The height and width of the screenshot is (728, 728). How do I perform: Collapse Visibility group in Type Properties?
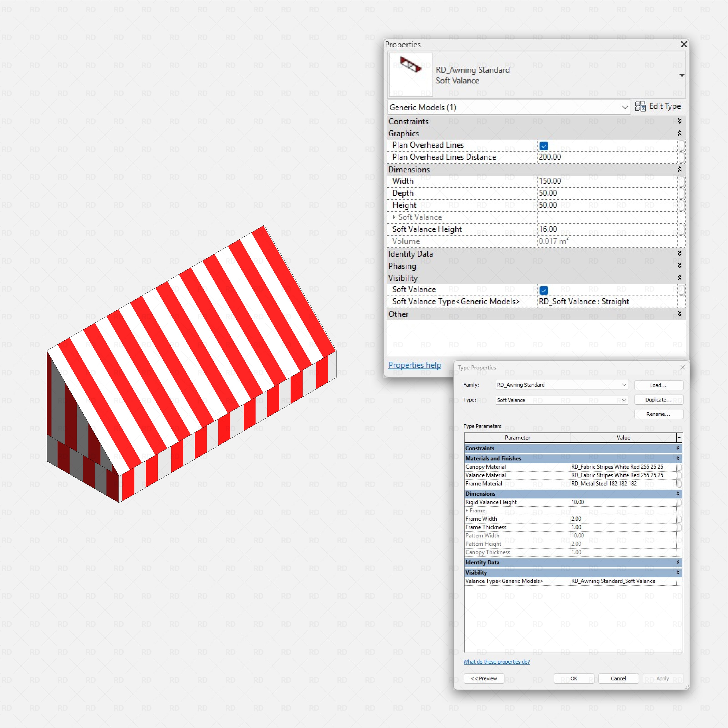click(677, 573)
